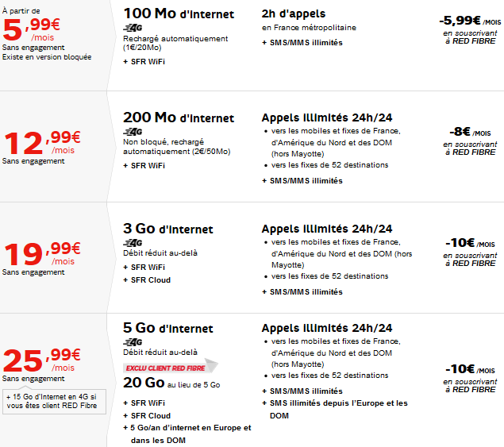Viewport: 504px width, 447px height.
Task: Click "Existe en version bloquée" text
Action: tap(47, 57)
